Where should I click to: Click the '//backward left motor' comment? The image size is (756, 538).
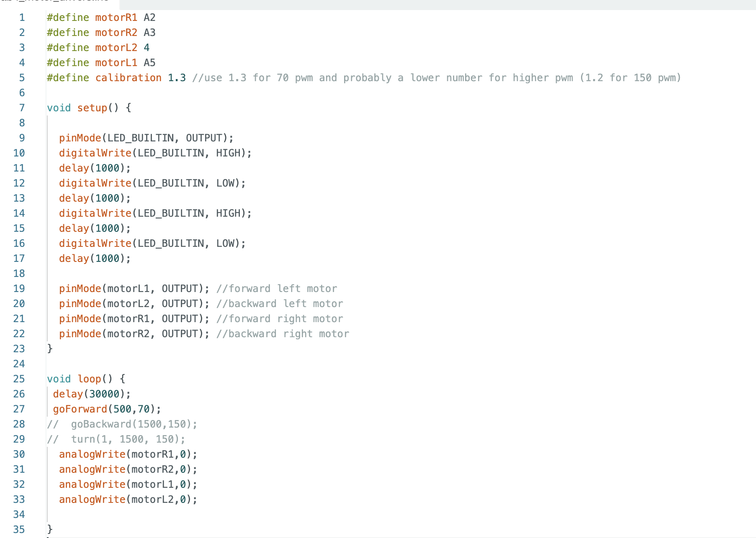280,304
